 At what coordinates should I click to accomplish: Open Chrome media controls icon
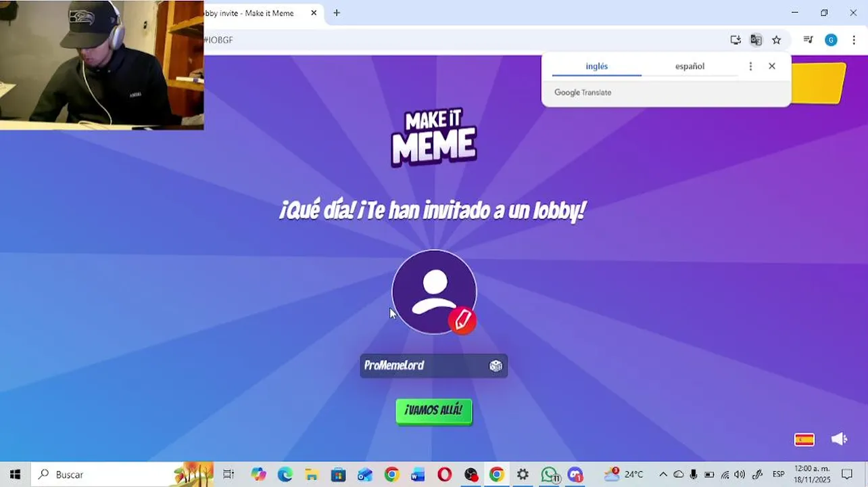[x=808, y=40]
